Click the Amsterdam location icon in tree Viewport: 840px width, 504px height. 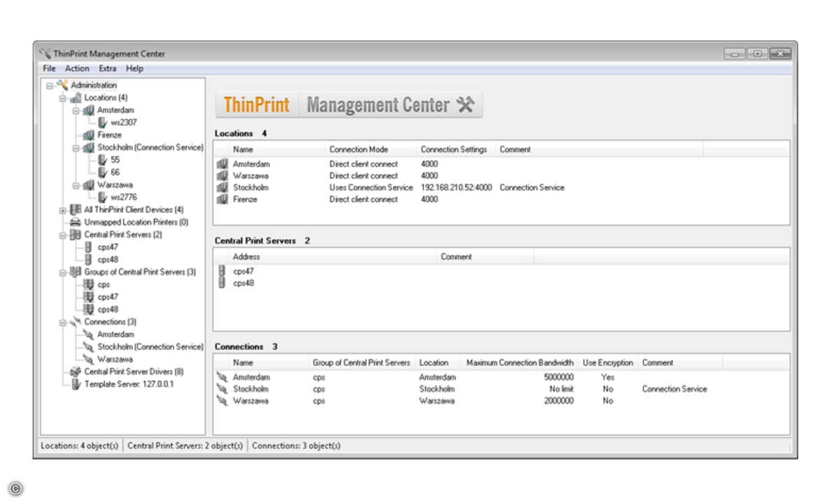[x=88, y=111]
